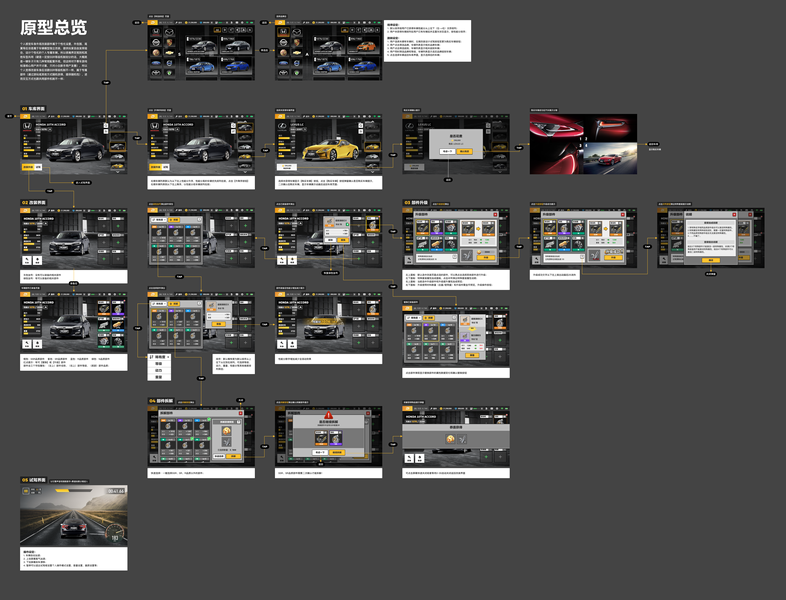Screen dimensions: 786x600
Task: Click yellow button in part popup over Honda car
Action: (x=343, y=240)
